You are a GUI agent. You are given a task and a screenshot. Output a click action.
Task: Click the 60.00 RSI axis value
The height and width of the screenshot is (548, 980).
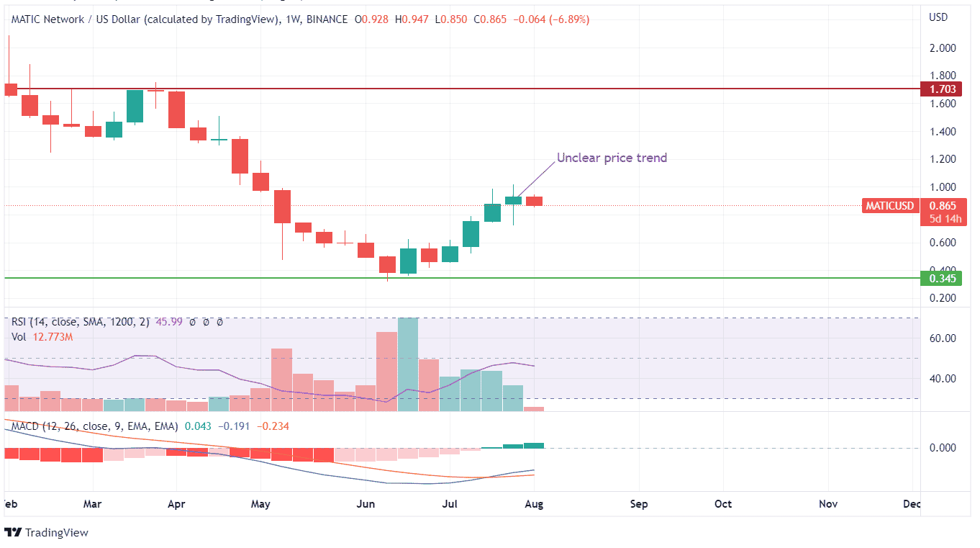(x=942, y=338)
